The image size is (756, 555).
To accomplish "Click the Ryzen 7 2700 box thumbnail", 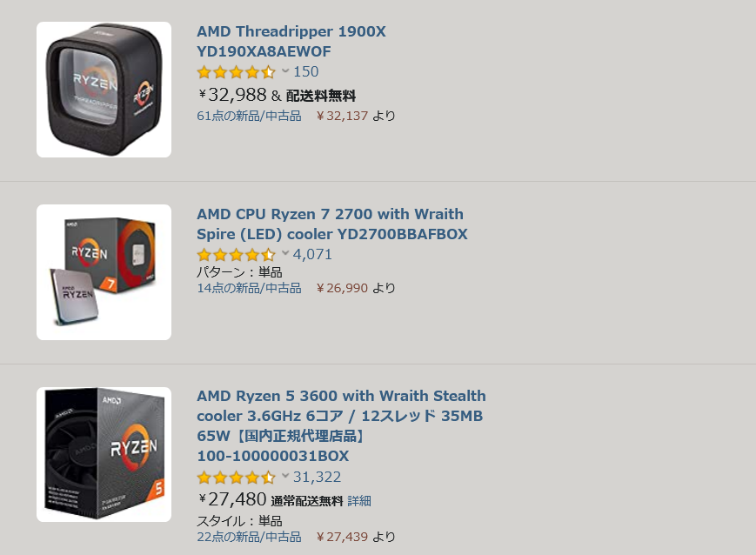I will tap(104, 272).
